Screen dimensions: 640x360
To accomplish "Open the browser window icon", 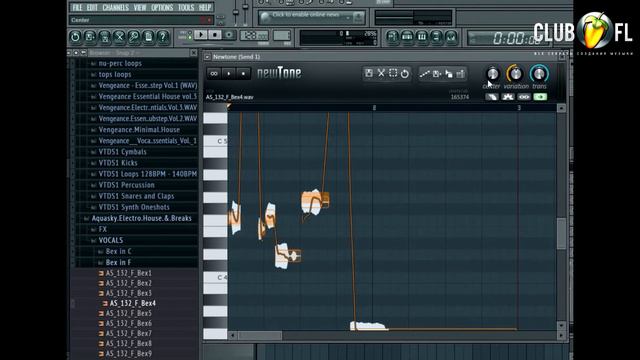I will [x=436, y=37].
